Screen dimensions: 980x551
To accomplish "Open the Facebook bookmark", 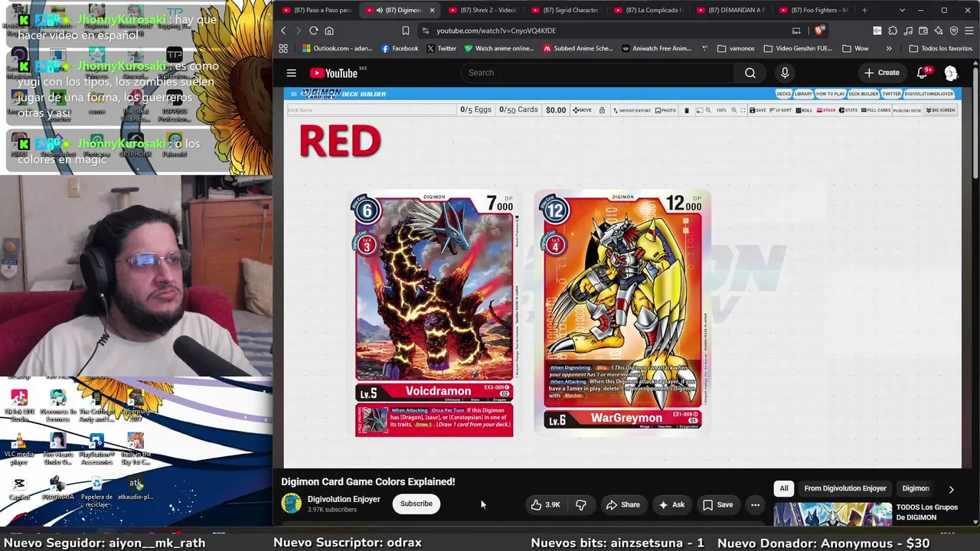I will click(399, 48).
